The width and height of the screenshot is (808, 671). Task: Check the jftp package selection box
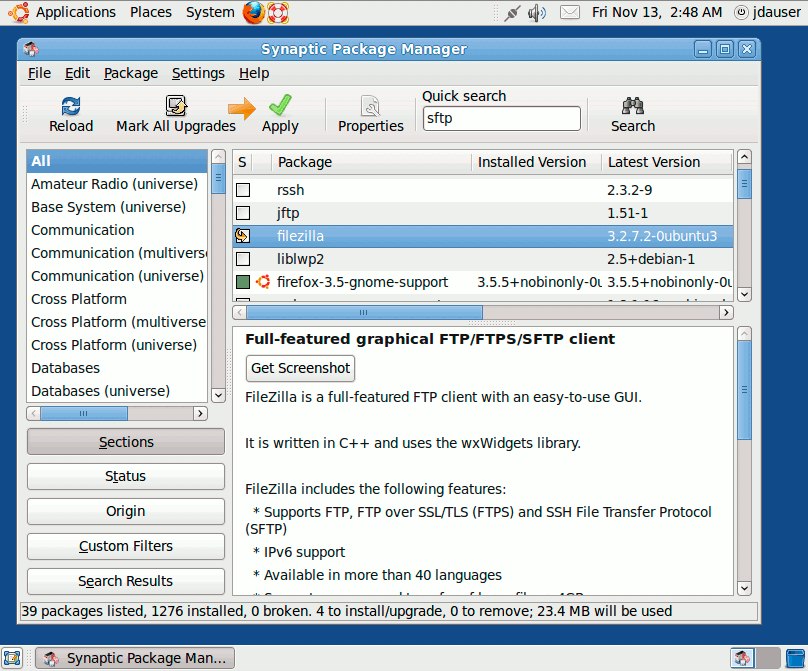(241, 213)
